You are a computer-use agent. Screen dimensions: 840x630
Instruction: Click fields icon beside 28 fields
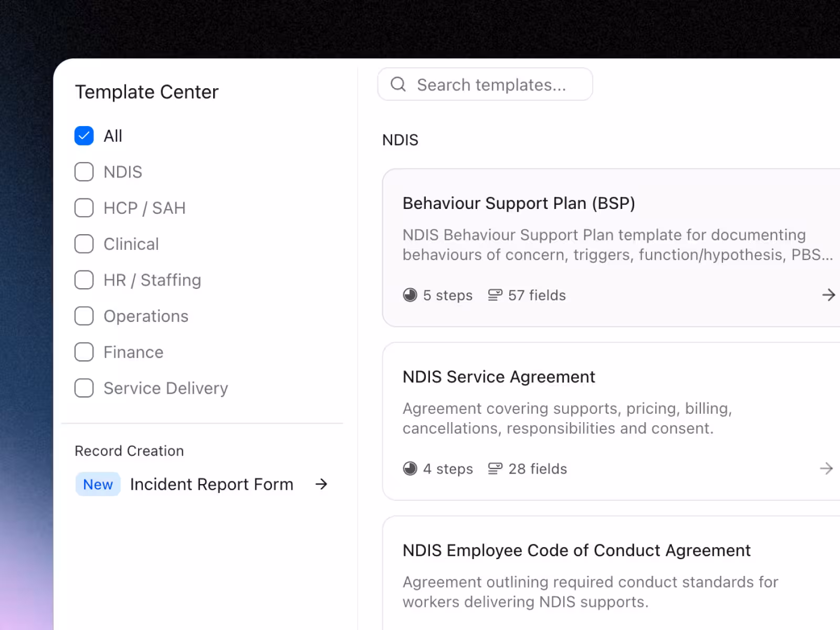tap(495, 468)
